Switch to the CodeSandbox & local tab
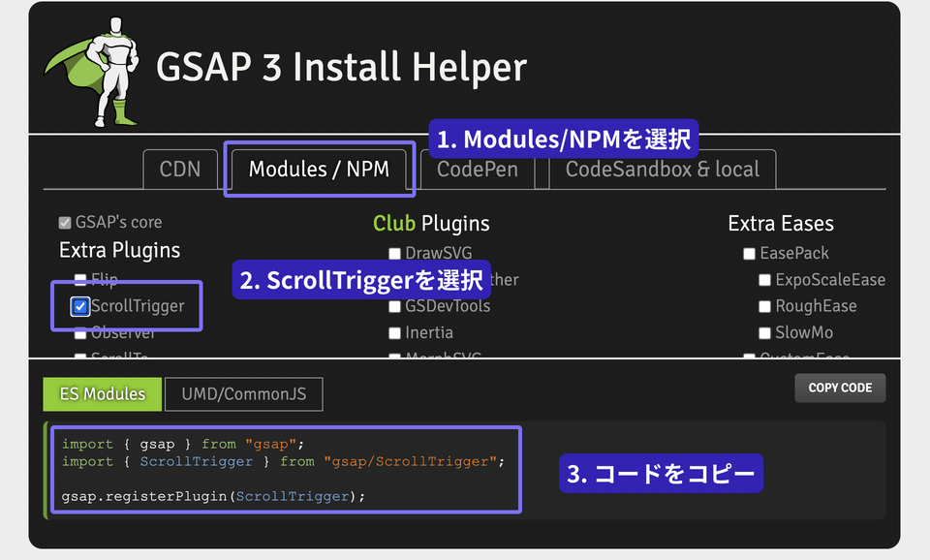This screenshot has height=560, width=930. tap(662, 169)
